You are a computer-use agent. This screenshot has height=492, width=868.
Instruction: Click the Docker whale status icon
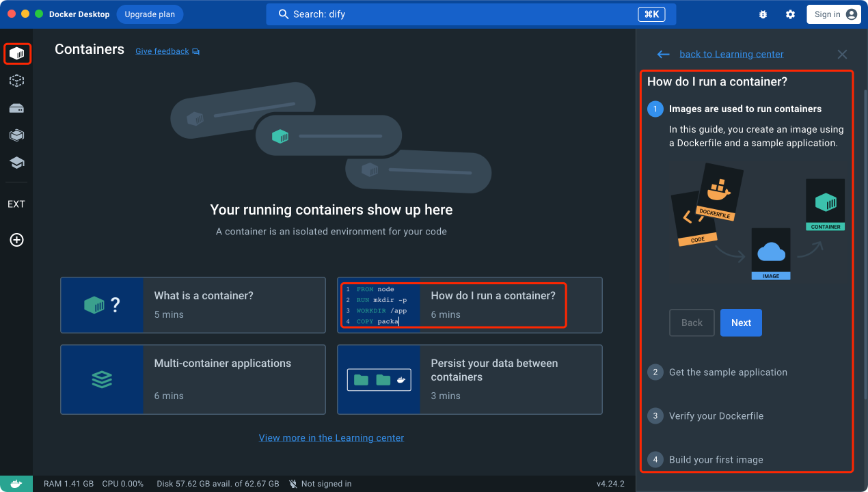[16, 484]
